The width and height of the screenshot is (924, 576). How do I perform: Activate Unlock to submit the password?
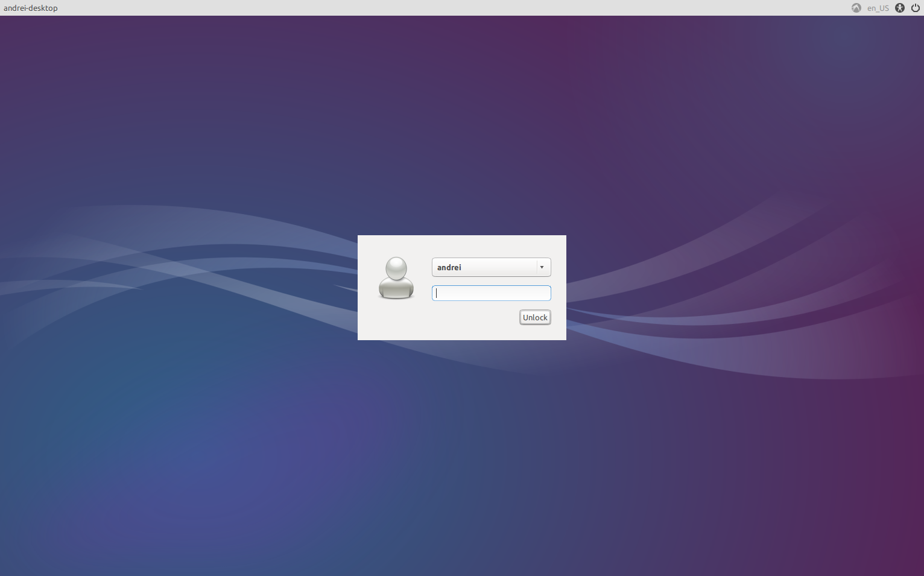[x=535, y=317]
